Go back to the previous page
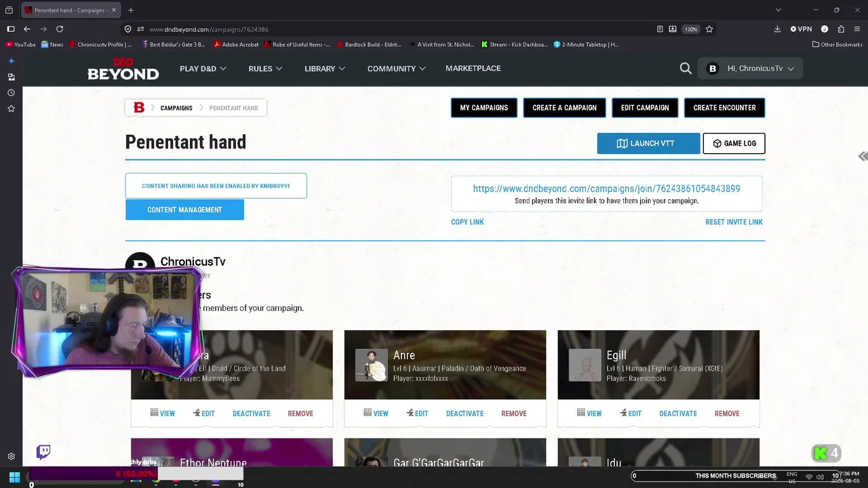 pos(27,29)
